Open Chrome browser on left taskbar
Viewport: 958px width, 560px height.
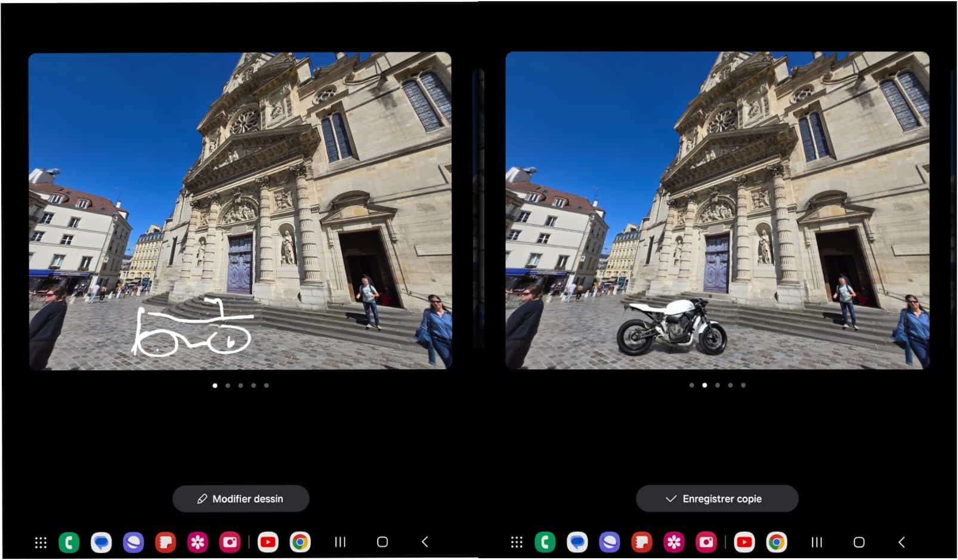[x=300, y=542]
